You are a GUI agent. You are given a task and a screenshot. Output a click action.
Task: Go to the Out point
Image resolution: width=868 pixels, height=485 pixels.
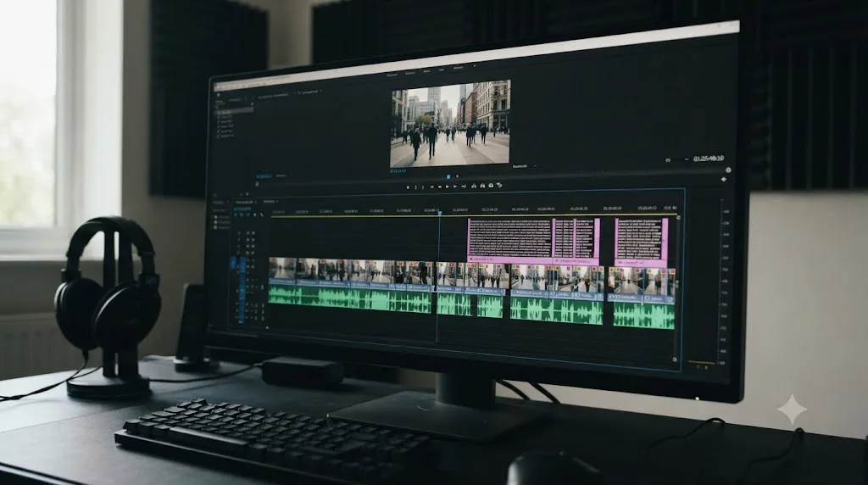coord(464,187)
